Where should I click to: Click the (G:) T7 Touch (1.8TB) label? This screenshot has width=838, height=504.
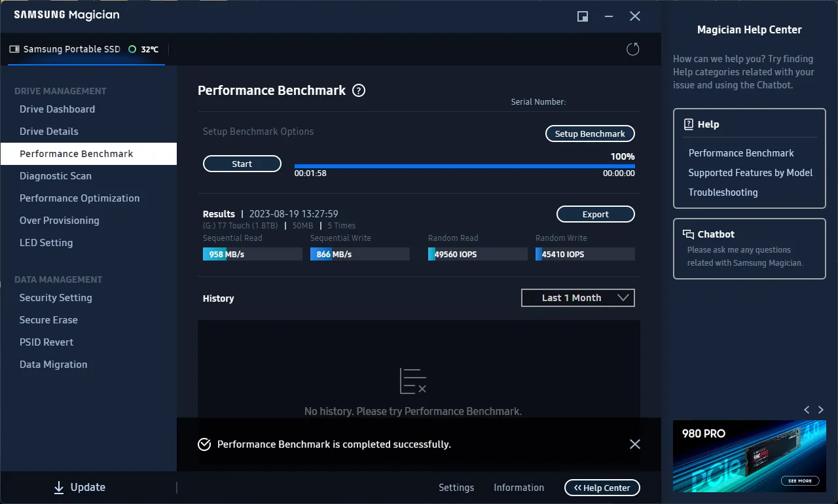240,226
